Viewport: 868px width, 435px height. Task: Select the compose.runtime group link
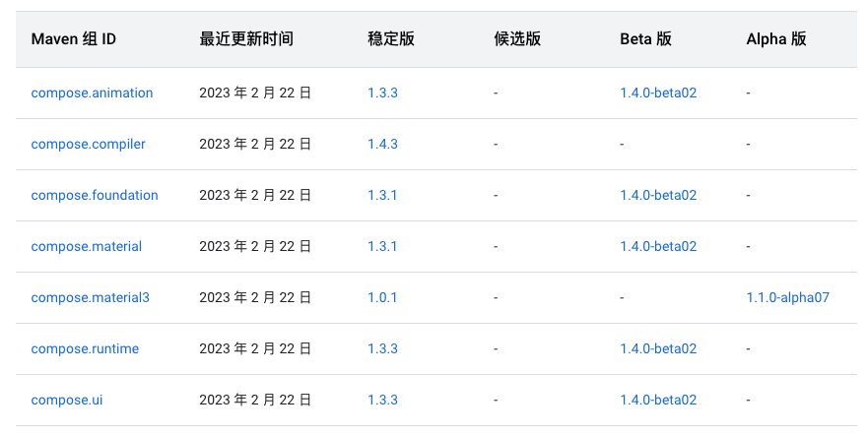(85, 348)
